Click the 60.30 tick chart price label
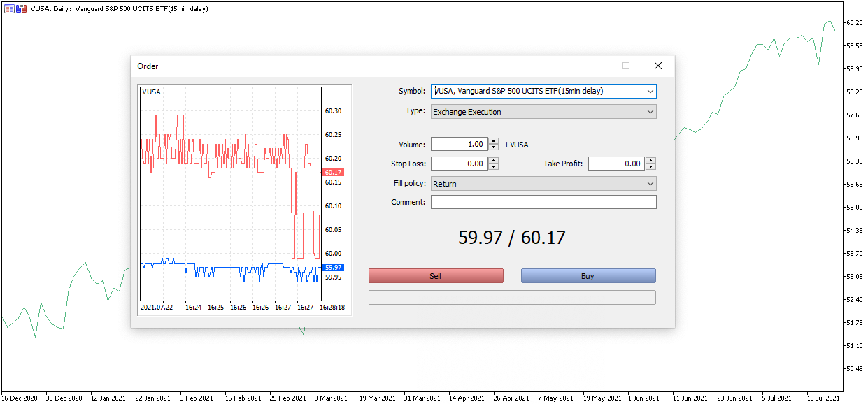The height and width of the screenshot is (404, 868). pos(333,111)
